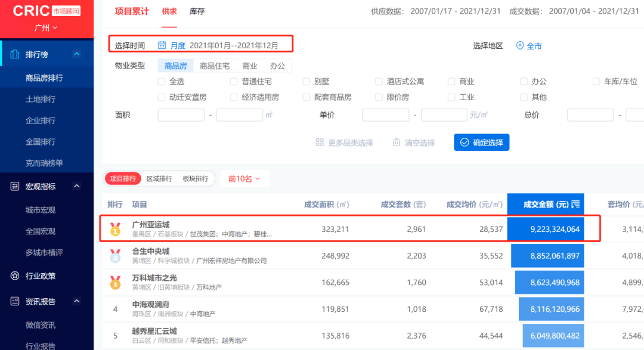
Task: Enable the 普通住宅 checkbox
Action: click(234, 82)
